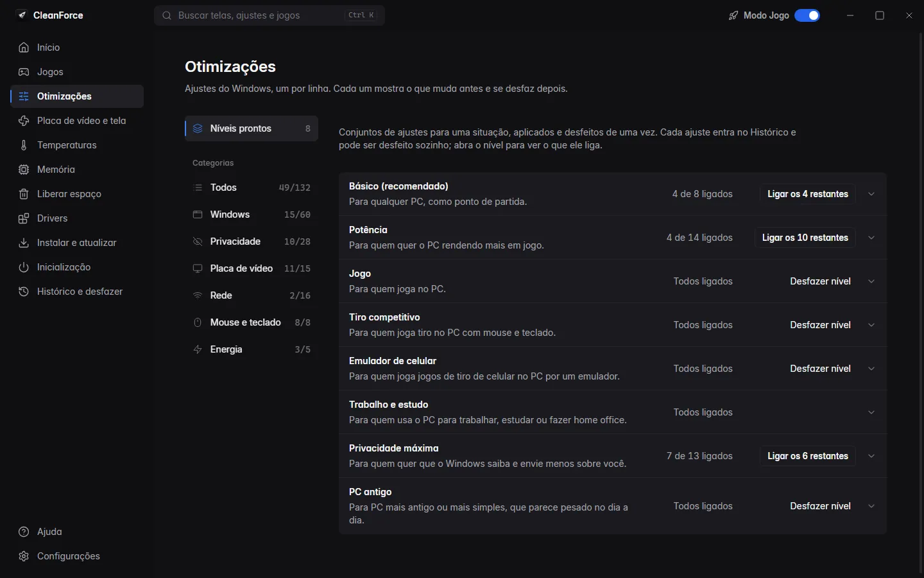The width and height of the screenshot is (924, 578).
Task: Go to Otimizações in the sidebar
Action: click(x=77, y=96)
